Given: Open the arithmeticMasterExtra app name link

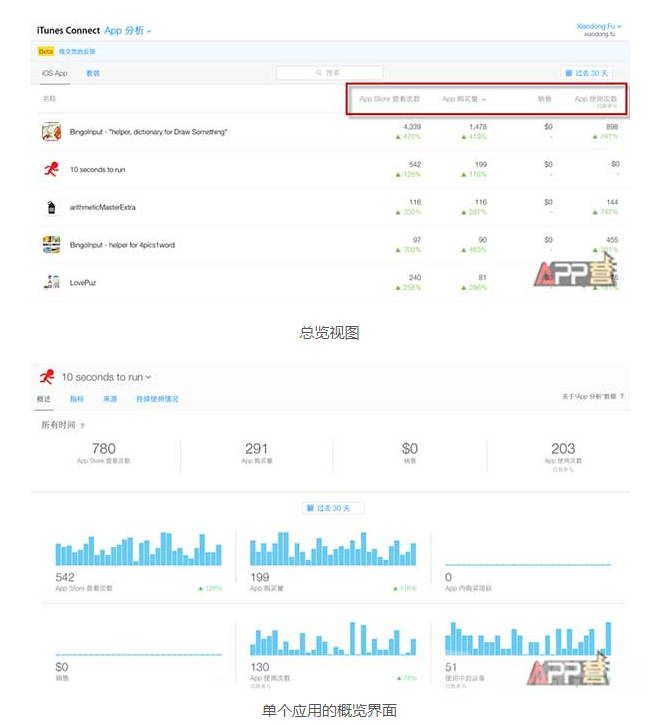Looking at the screenshot, I should (x=102, y=207).
